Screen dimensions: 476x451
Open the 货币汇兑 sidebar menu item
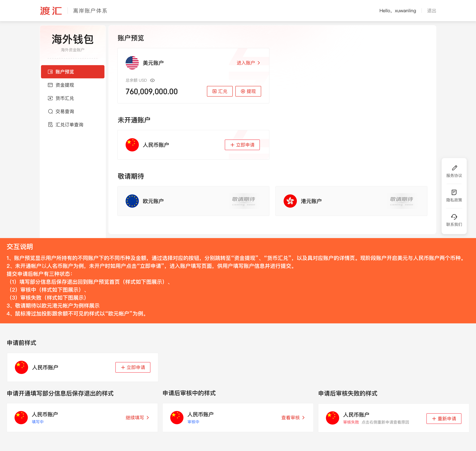point(73,98)
